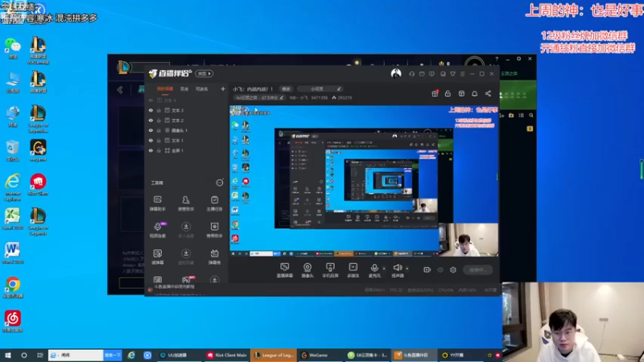Click the back arrow in League client

pos(120,89)
